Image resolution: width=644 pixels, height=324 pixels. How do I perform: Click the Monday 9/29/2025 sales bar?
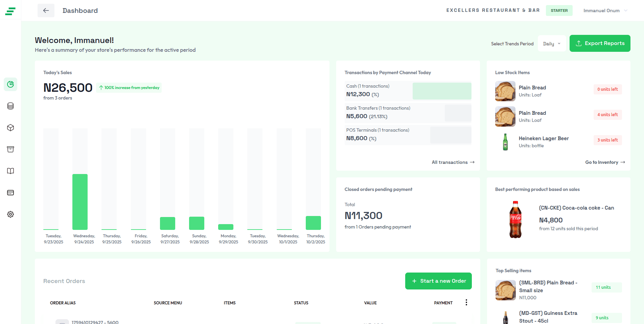(226, 227)
